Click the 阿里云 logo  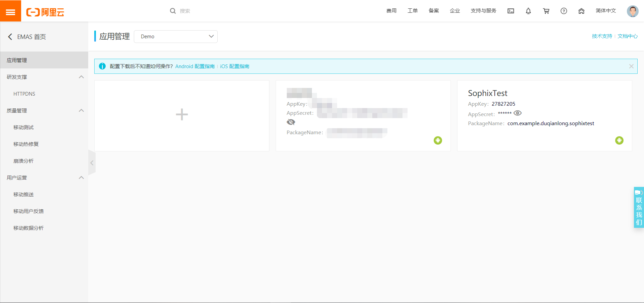[x=45, y=10]
